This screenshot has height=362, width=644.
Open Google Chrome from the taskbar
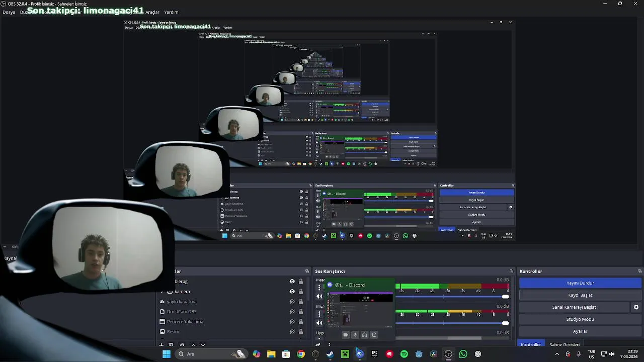tap(301, 354)
